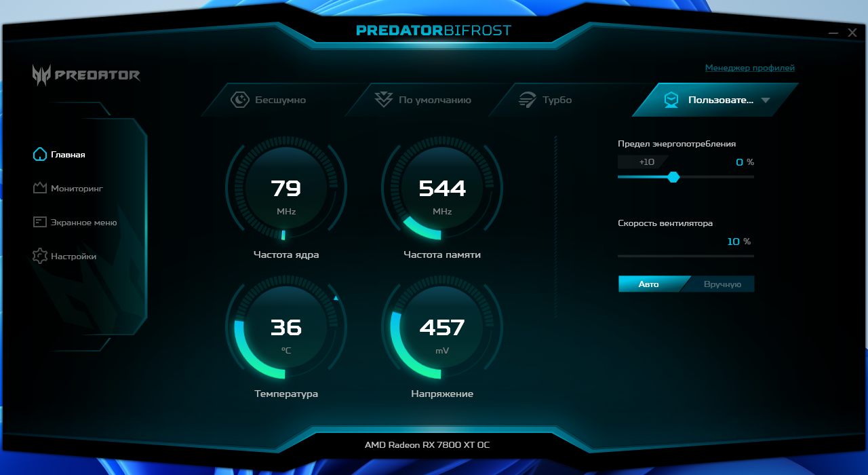The width and height of the screenshot is (868, 475).
Task: Click the Predator logo
Action: point(86,75)
